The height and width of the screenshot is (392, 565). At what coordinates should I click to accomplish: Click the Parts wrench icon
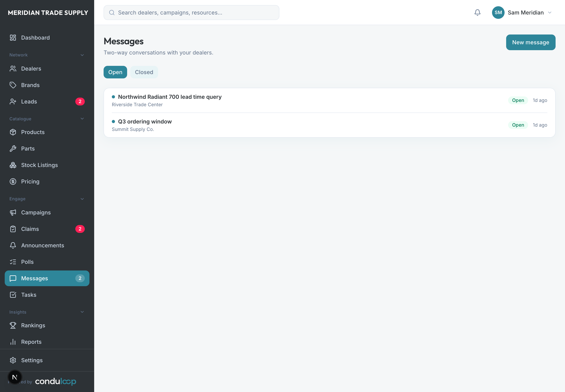[x=13, y=149]
